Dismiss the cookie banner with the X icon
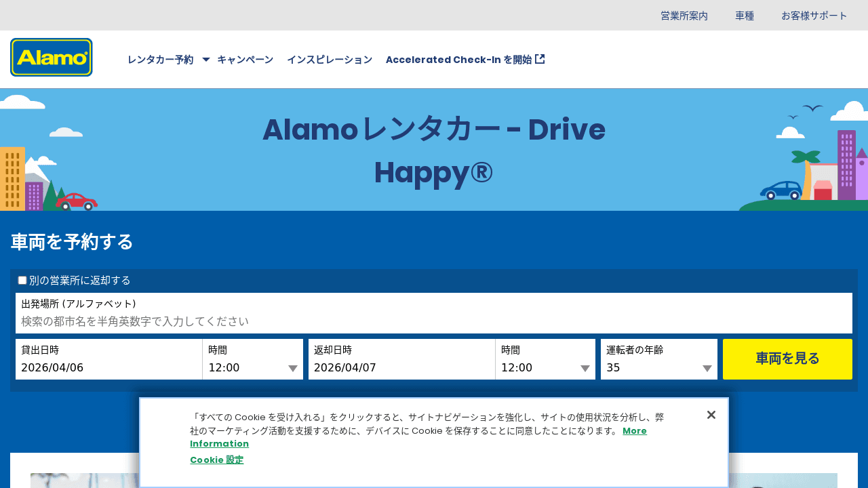This screenshot has width=868, height=488. point(711,415)
